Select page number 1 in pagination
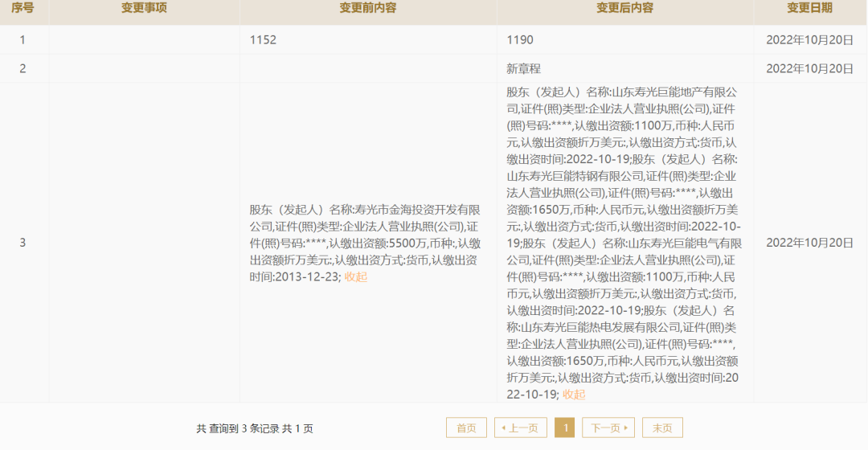 pos(565,427)
